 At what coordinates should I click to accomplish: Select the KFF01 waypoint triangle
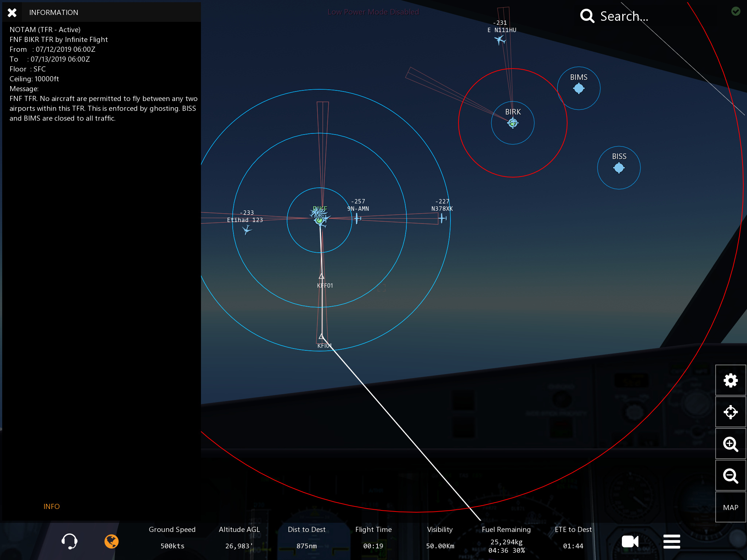321,276
